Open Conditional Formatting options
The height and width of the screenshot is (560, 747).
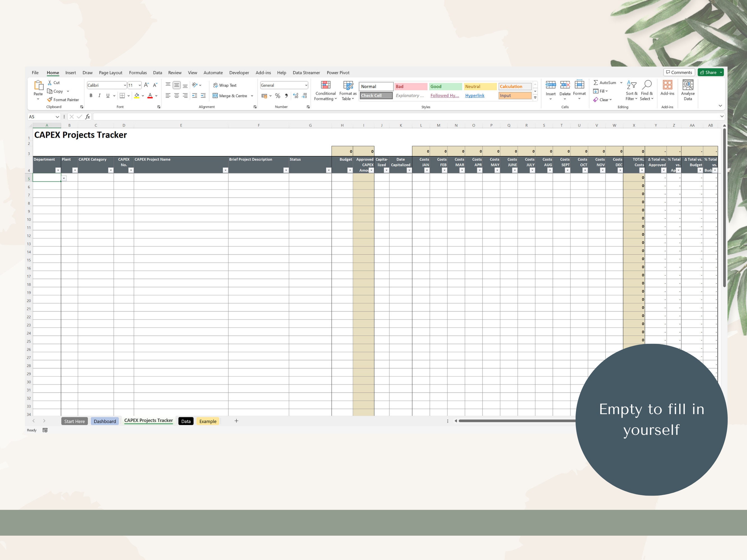point(325,90)
